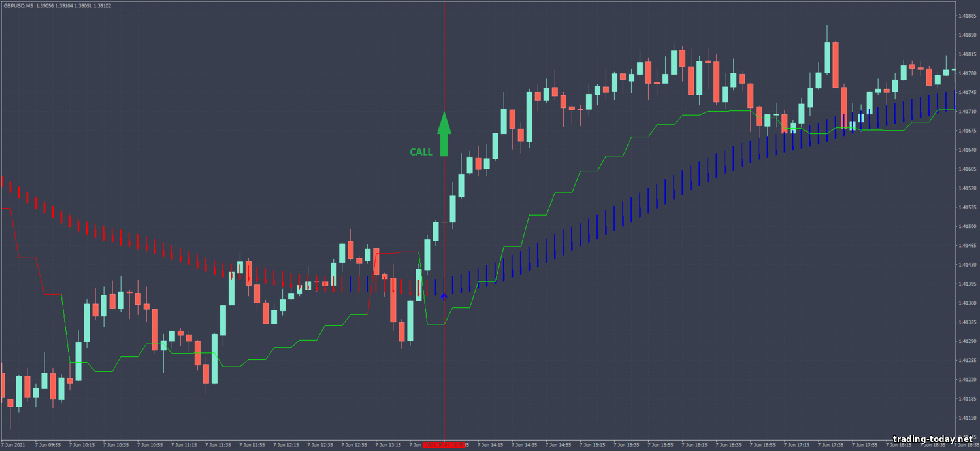Click the 1.41430 price axis label
Screen dimensions: 980x451
tap(968, 265)
